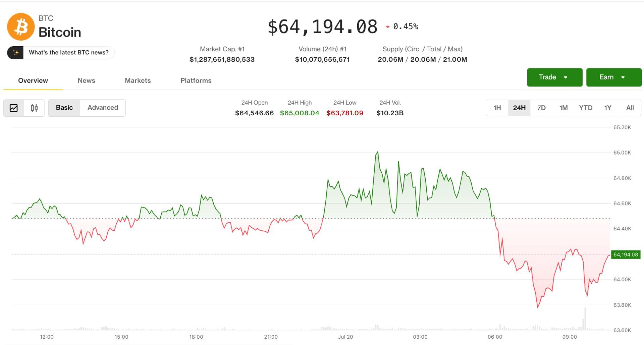This screenshot has width=644, height=345.
Task: Click the Jul 20 date axis label
Action: tap(345, 337)
